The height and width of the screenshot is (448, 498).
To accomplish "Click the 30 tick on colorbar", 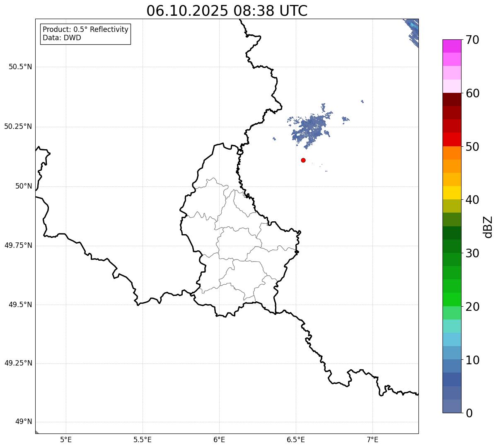I will [x=472, y=253].
